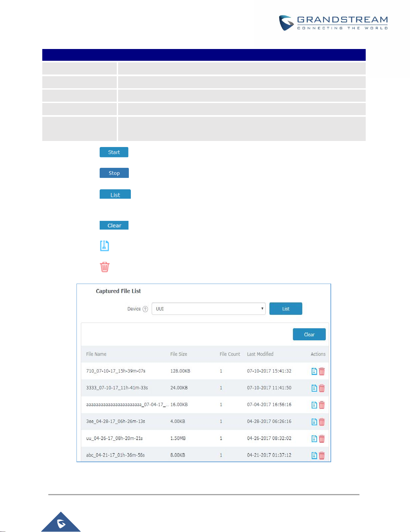Click the Stop button

(x=114, y=173)
